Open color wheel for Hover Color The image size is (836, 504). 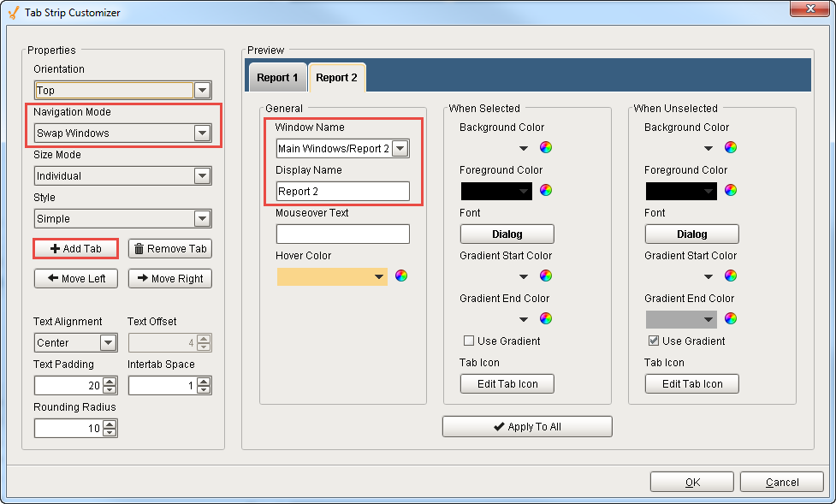tap(401, 276)
